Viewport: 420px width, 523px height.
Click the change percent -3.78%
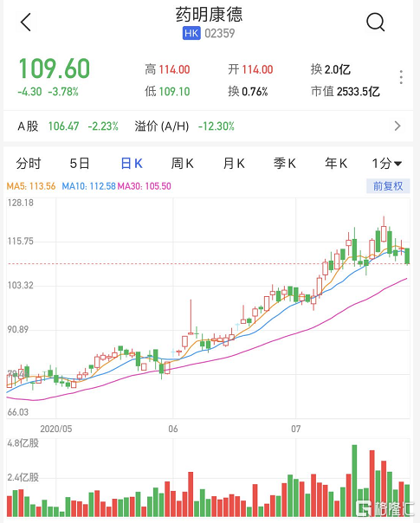pos(63,92)
